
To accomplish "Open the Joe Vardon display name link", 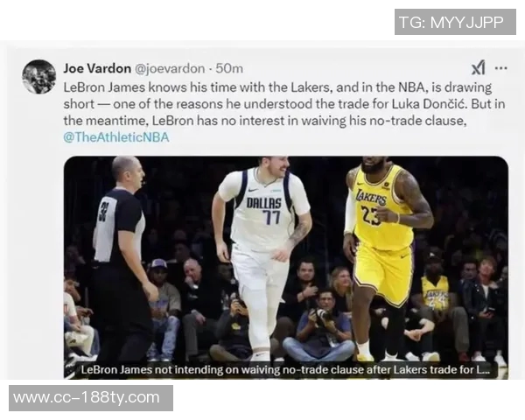I will coord(97,68).
